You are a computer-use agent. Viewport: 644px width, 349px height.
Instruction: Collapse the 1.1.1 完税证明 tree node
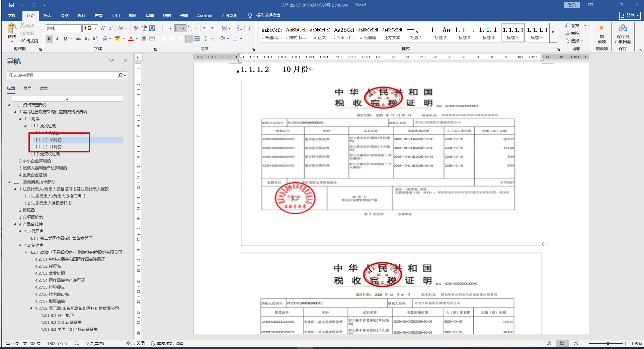tap(26, 126)
